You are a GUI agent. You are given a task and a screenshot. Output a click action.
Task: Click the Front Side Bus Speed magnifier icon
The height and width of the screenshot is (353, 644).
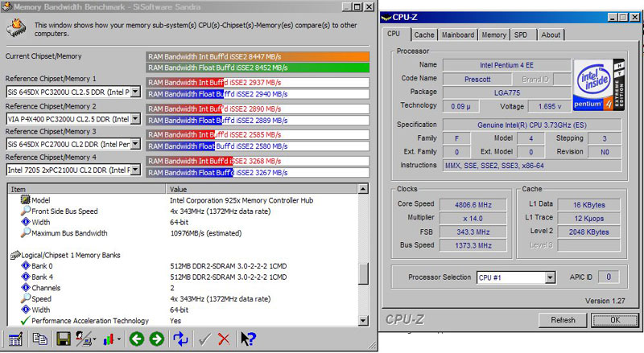pos(26,211)
